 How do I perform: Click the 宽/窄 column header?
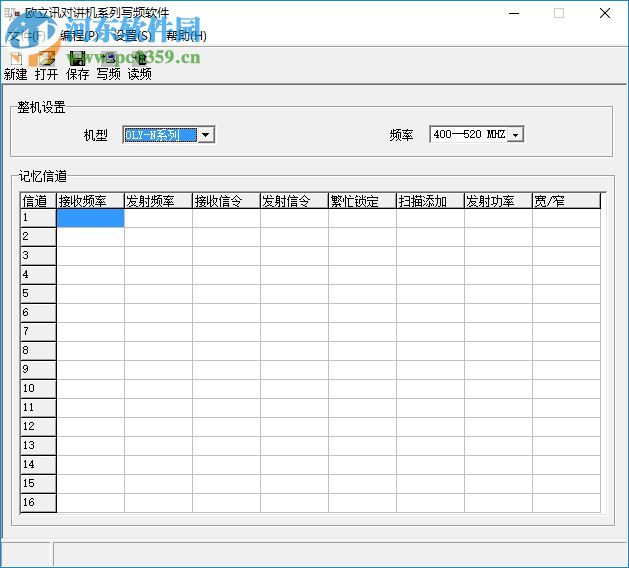[x=566, y=201]
